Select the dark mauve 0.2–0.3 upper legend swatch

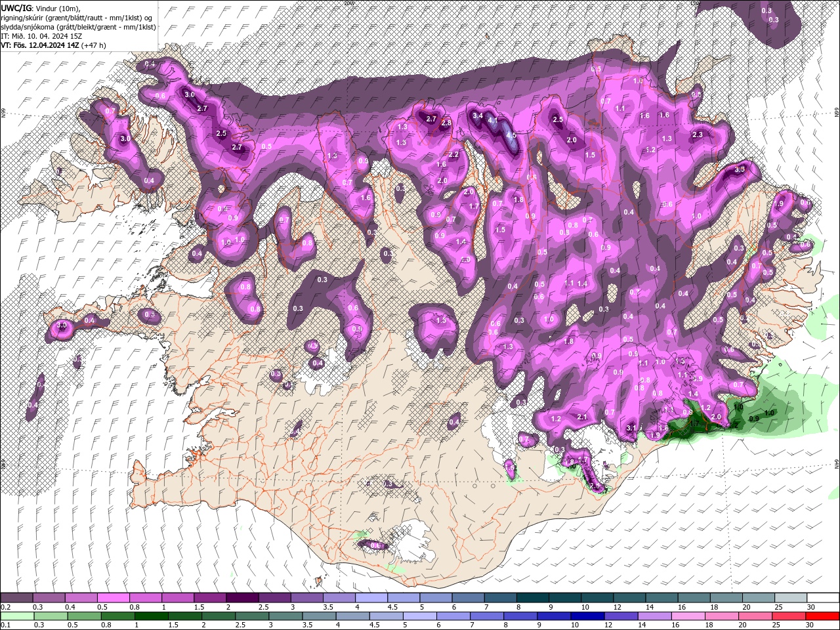click(16, 598)
